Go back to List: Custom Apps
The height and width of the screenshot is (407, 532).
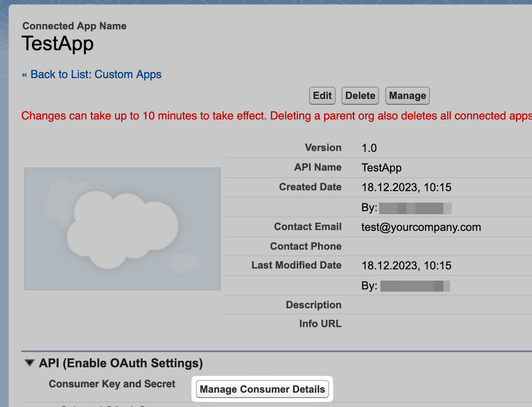click(x=92, y=74)
